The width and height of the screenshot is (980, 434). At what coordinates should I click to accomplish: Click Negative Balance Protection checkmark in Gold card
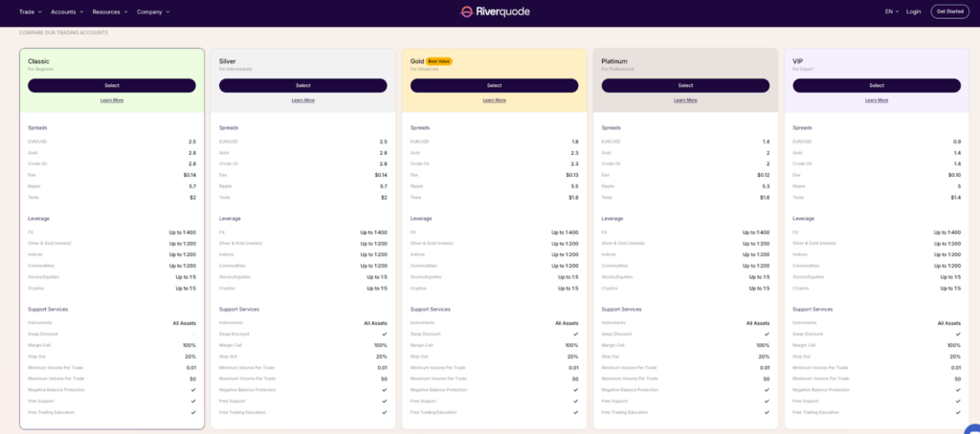pyautogui.click(x=576, y=389)
